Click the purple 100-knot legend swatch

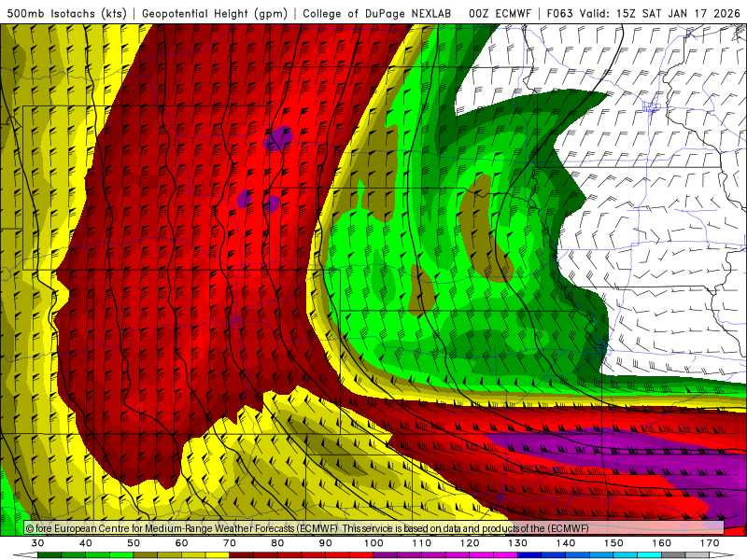pyautogui.click(x=386, y=555)
